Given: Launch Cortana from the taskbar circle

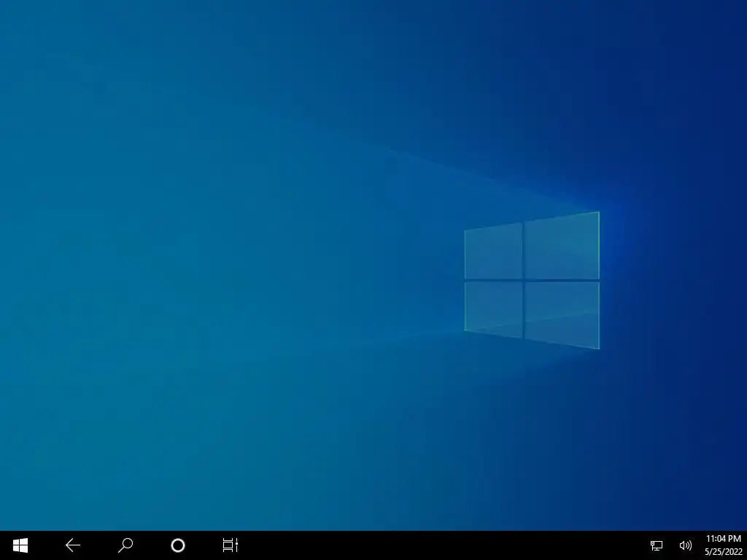Looking at the screenshot, I should (x=178, y=545).
